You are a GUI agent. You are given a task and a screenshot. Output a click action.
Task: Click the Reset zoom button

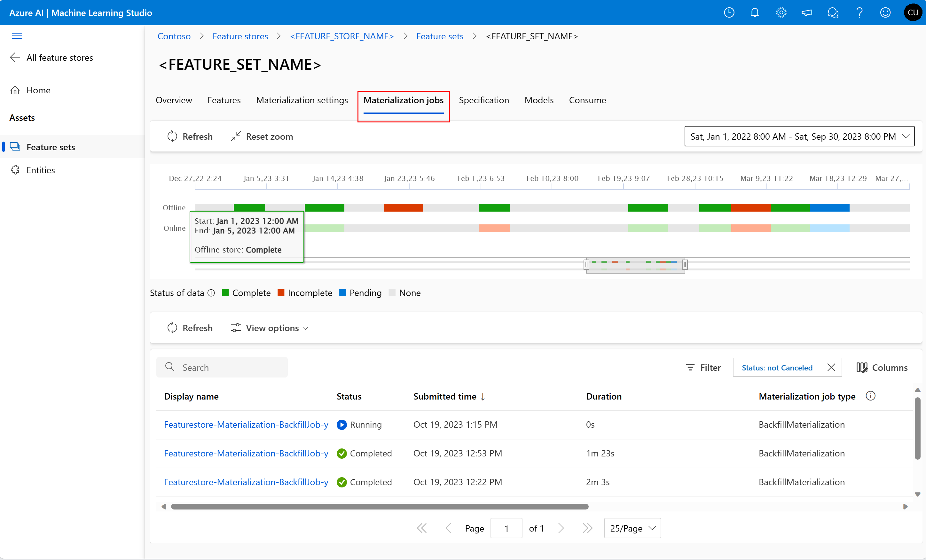pyautogui.click(x=262, y=137)
